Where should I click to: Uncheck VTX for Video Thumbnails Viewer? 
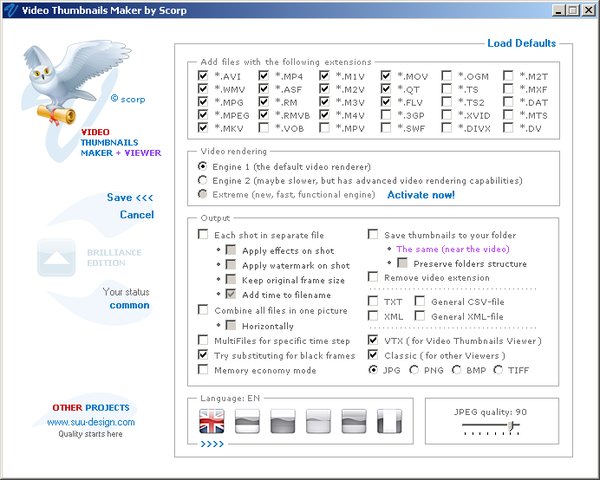(373, 340)
